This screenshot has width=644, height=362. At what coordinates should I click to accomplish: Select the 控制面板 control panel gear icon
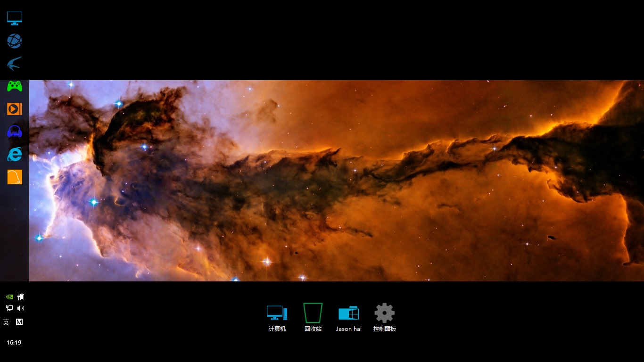[x=385, y=318]
